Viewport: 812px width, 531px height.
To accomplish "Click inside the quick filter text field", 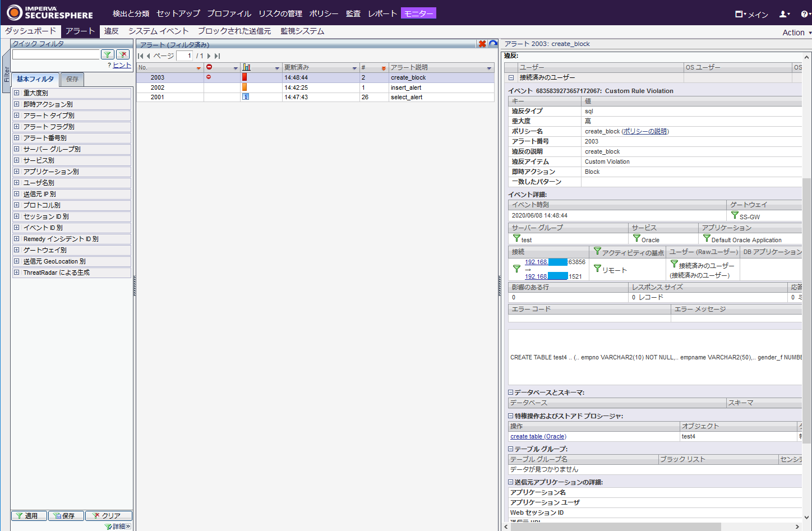I will (56, 54).
